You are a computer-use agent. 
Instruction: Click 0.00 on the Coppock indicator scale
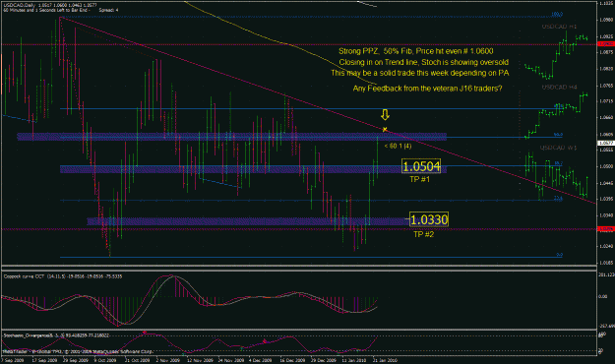(x=602, y=296)
